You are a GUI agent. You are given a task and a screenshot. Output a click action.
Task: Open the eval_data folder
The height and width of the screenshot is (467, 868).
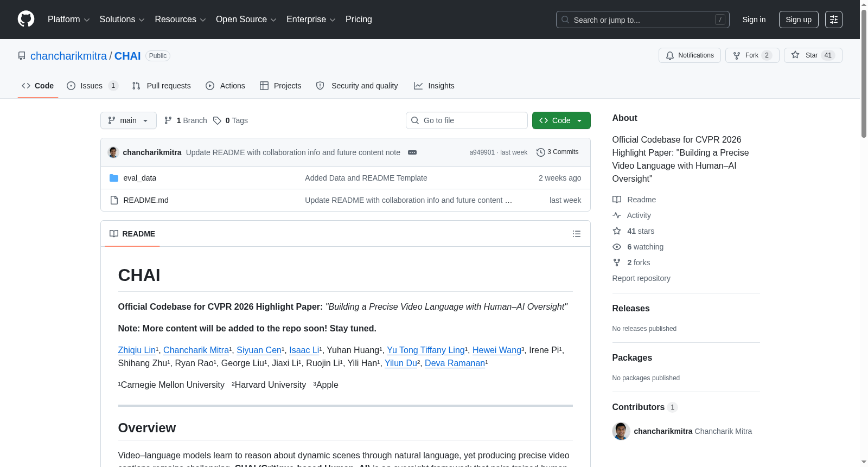click(140, 178)
